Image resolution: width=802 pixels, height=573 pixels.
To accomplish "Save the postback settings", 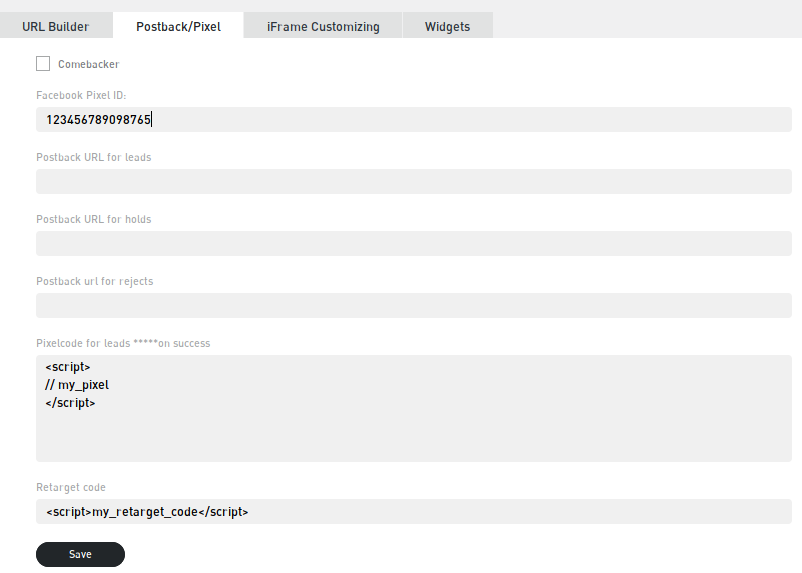I will click(80, 555).
